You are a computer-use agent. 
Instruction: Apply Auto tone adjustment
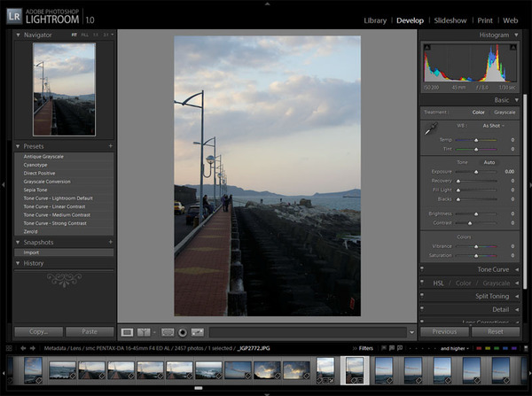click(489, 162)
